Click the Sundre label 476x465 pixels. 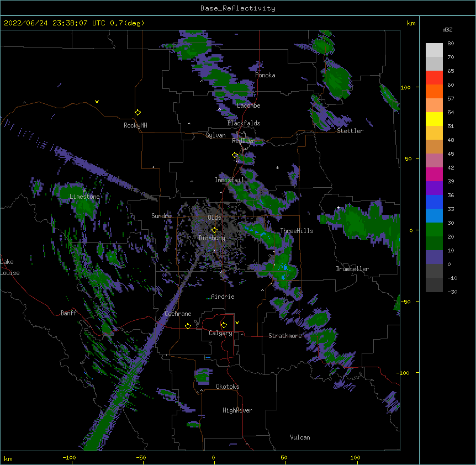click(x=161, y=216)
